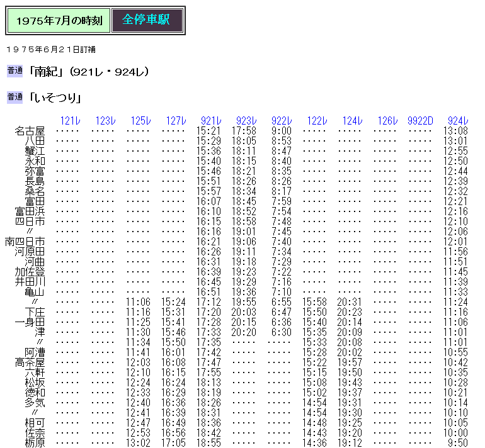Click 15:58 time in 122レ column
The width and height of the screenshot is (485, 448).
[314, 302]
